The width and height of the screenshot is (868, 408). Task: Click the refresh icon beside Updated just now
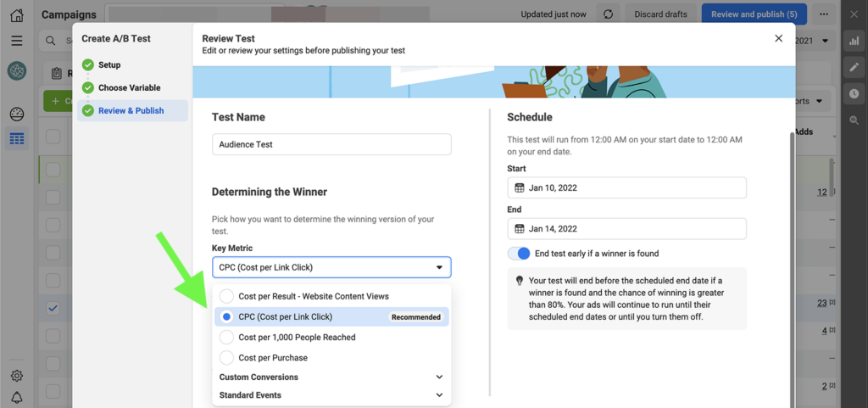click(x=608, y=14)
